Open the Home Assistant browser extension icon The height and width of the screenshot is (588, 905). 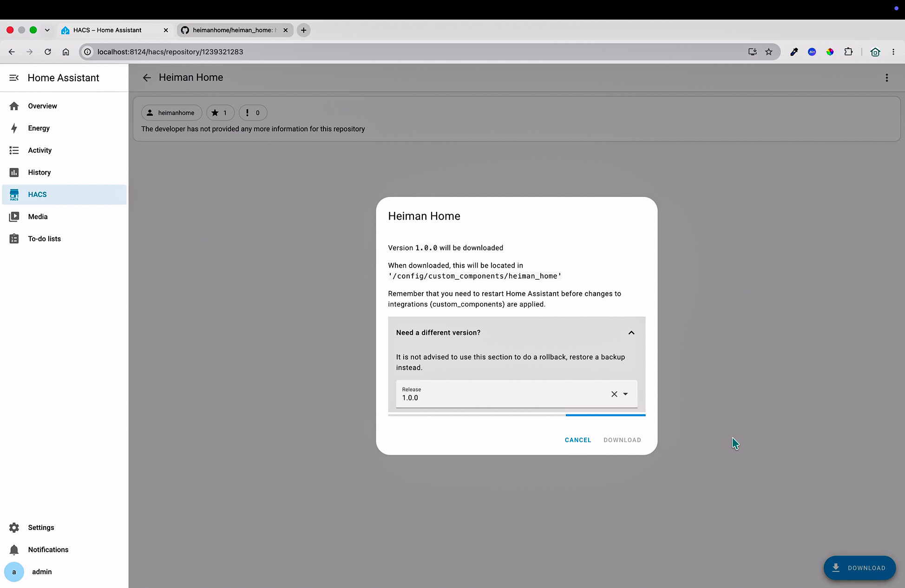pyautogui.click(x=875, y=52)
